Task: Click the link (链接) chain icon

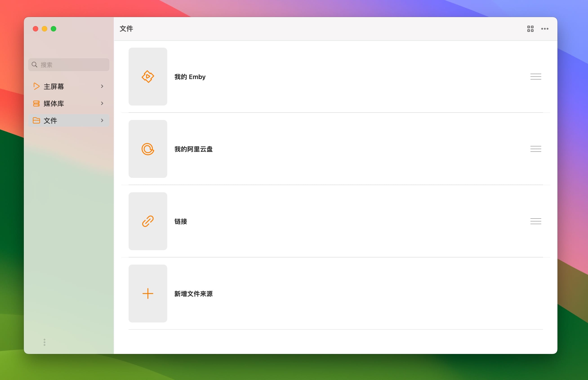Action: (x=148, y=221)
